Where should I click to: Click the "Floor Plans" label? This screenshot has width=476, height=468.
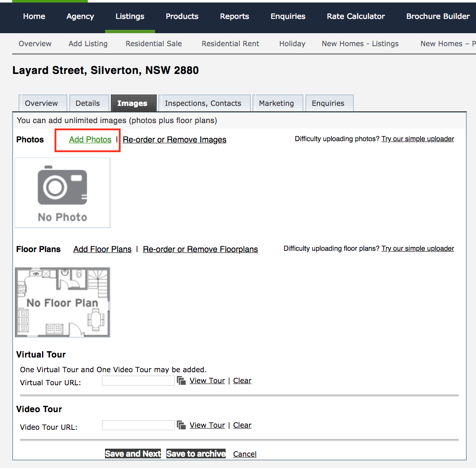click(x=38, y=249)
